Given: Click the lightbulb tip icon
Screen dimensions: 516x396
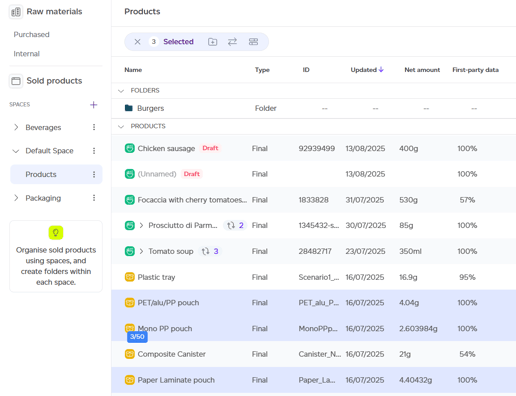Looking at the screenshot, I should click(x=56, y=233).
